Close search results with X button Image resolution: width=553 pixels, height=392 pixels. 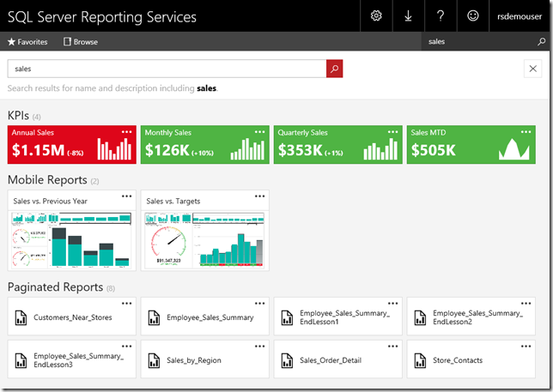point(532,69)
